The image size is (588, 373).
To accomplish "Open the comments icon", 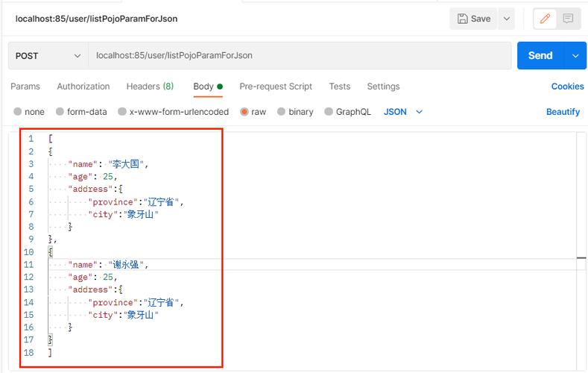I will coord(568,19).
